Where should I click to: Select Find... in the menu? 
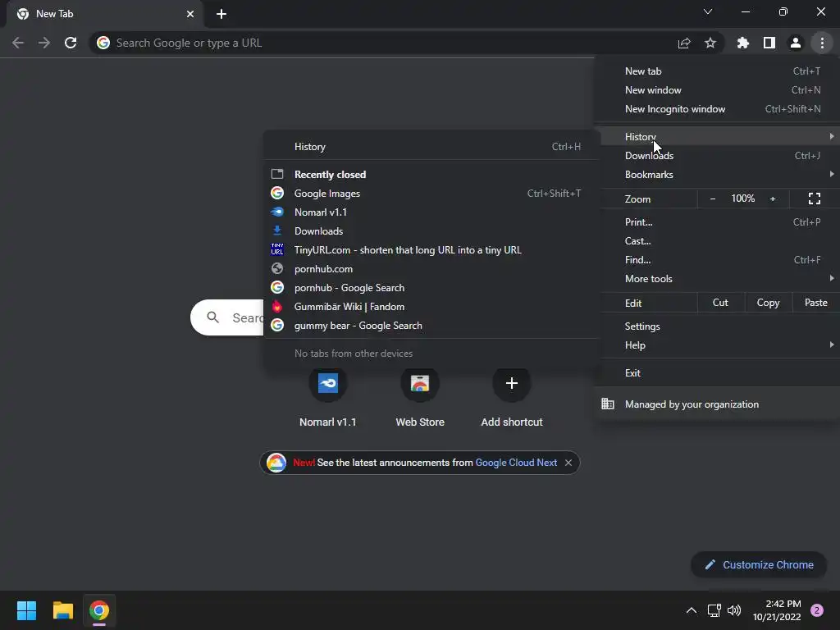pos(717,260)
